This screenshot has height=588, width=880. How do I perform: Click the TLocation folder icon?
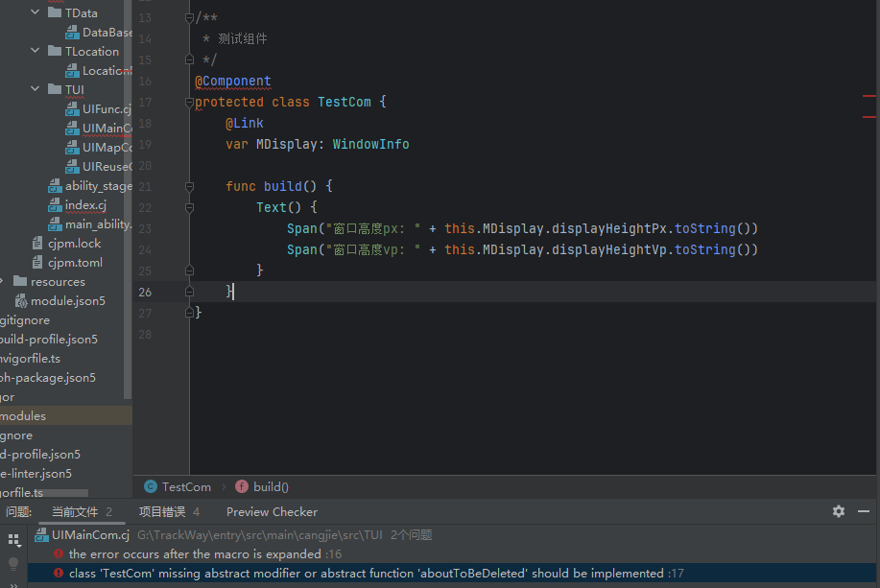coord(55,51)
